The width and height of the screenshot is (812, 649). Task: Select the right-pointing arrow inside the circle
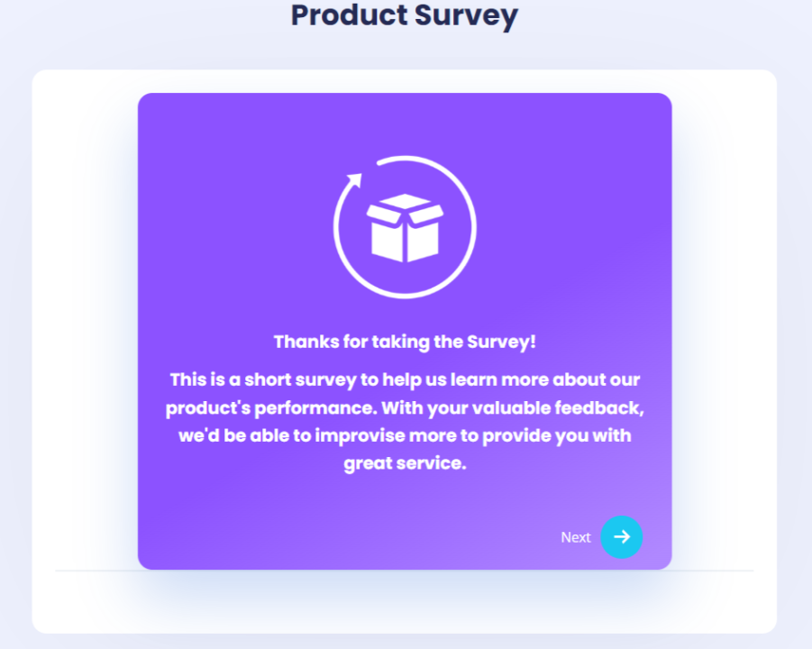tap(621, 537)
